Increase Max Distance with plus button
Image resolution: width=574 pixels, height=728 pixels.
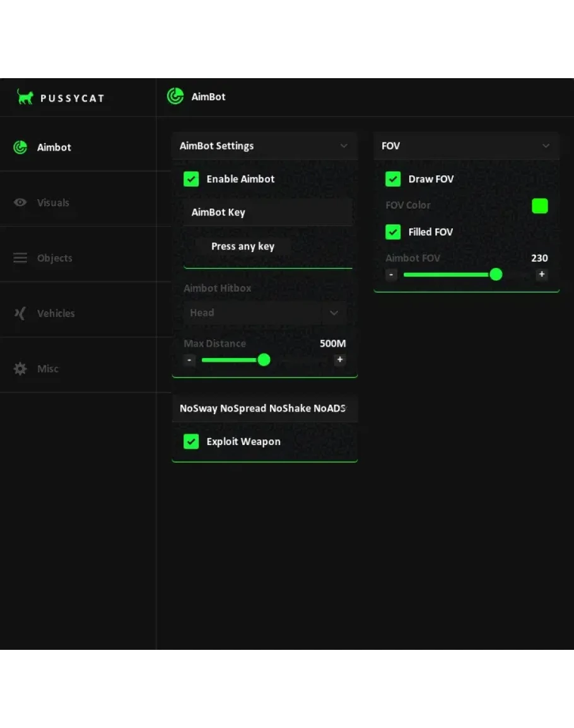pos(340,360)
